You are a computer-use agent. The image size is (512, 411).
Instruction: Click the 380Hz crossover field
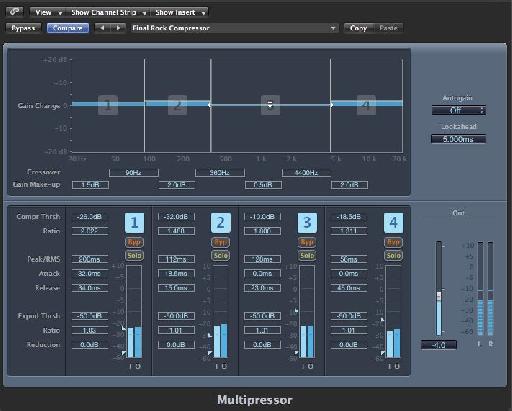[x=220, y=172]
